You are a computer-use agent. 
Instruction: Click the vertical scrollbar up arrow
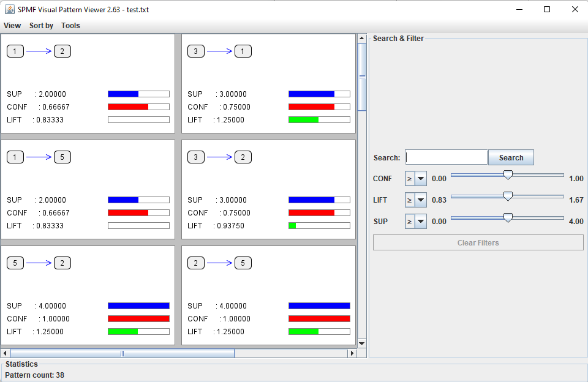click(361, 39)
